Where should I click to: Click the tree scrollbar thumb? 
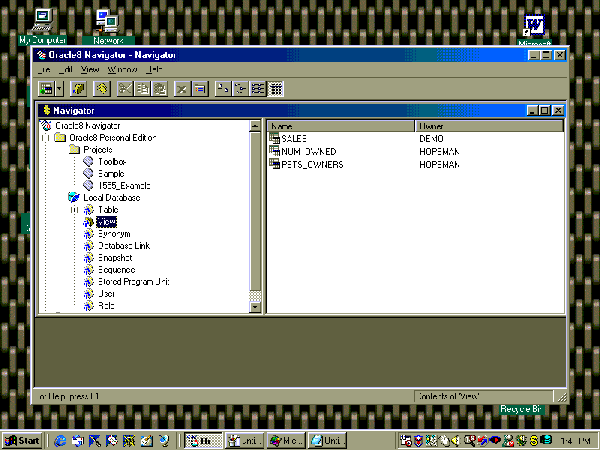pos(255,211)
